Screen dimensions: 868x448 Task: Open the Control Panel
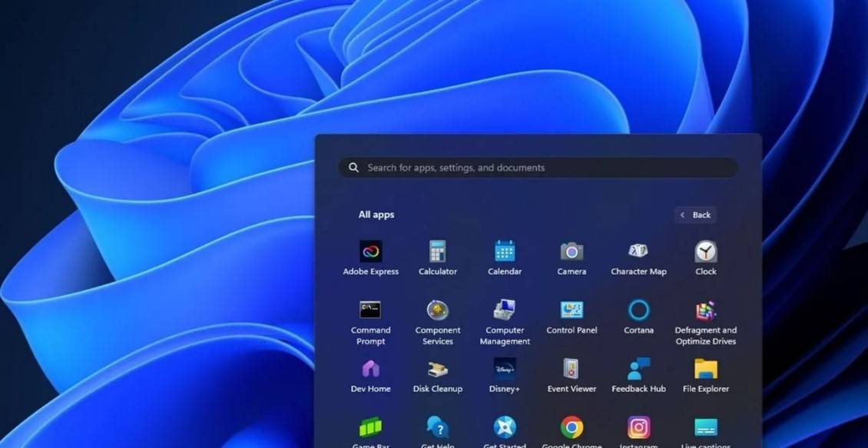pos(571,310)
